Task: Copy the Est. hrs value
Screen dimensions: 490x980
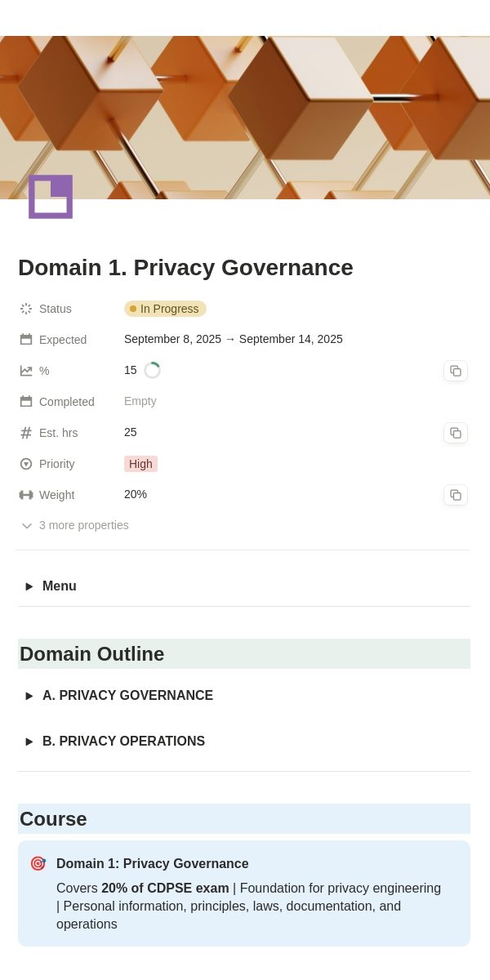Action: point(456,433)
